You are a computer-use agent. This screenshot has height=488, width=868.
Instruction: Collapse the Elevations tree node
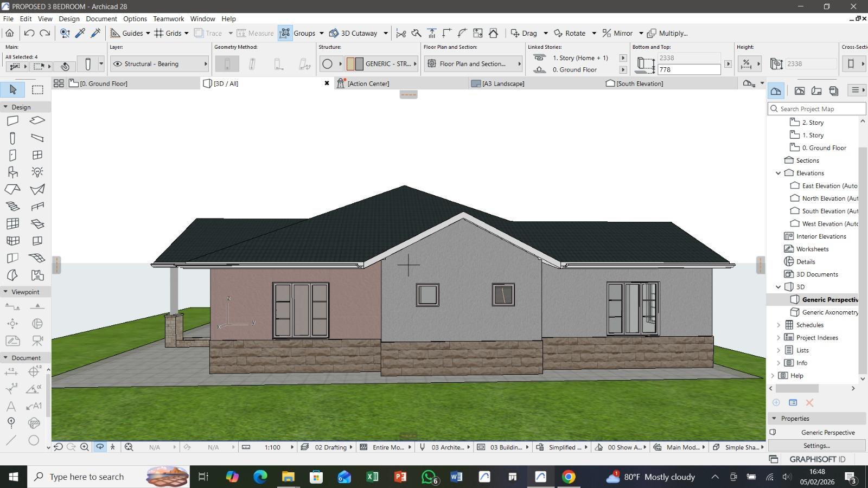pyautogui.click(x=778, y=173)
